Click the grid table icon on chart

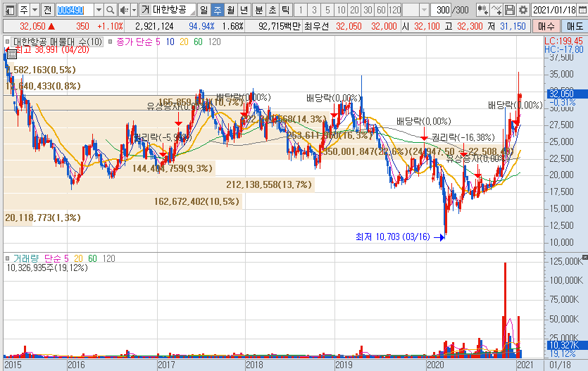12,54
